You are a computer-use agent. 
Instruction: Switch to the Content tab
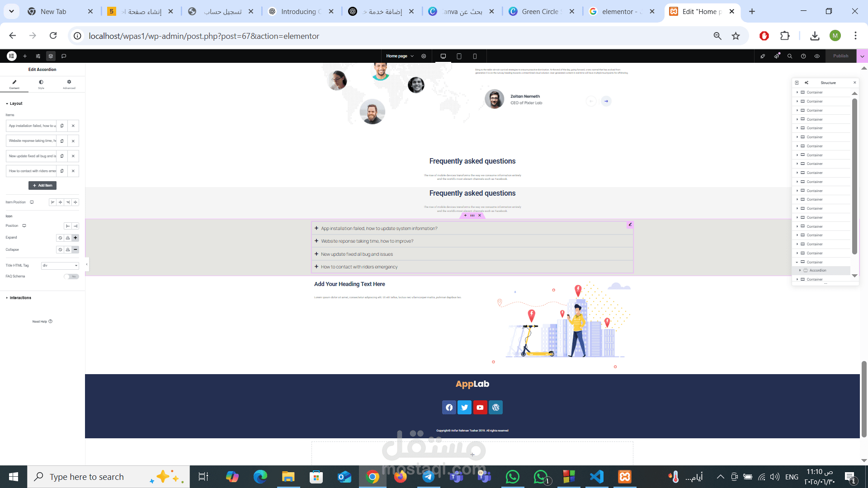point(14,84)
